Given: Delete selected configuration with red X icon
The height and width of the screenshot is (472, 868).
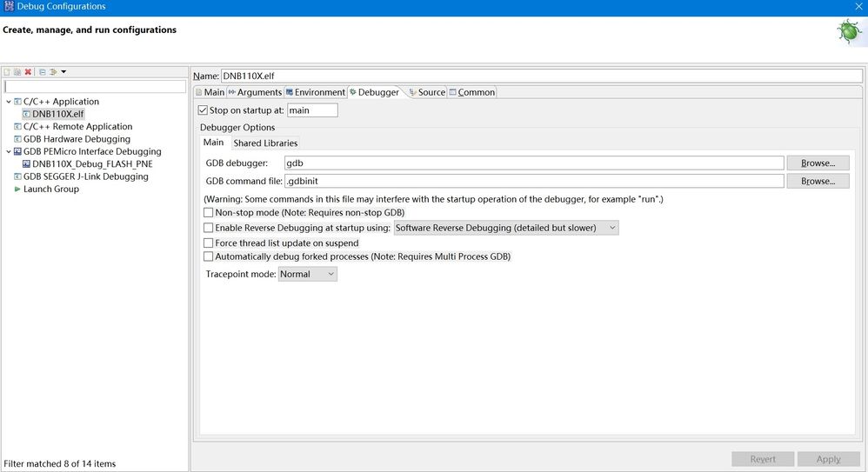Looking at the screenshot, I should pyautogui.click(x=28, y=72).
